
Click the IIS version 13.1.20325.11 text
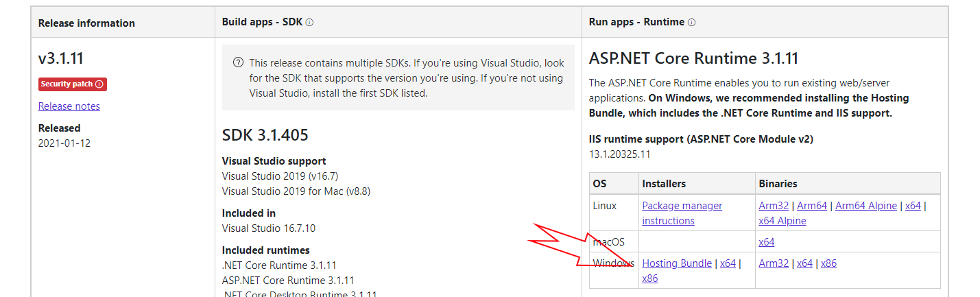[x=620, y=154]
